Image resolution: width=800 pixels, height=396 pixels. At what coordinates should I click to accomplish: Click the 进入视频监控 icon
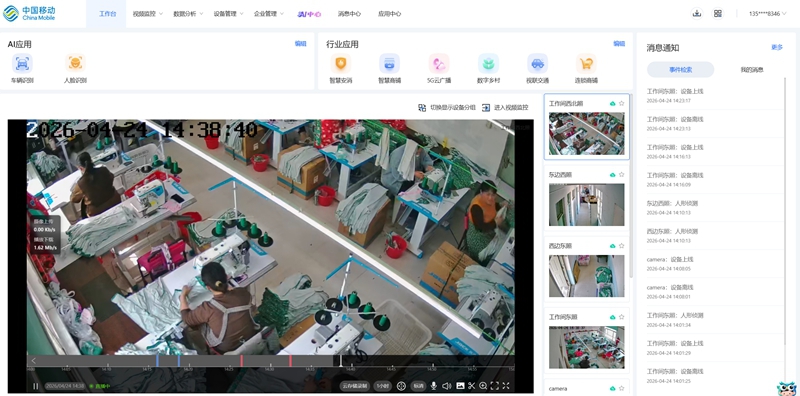(x=486, y=108)
